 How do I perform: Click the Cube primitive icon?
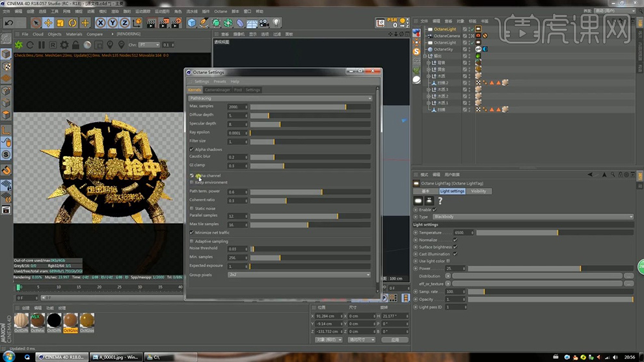point(192,23)
